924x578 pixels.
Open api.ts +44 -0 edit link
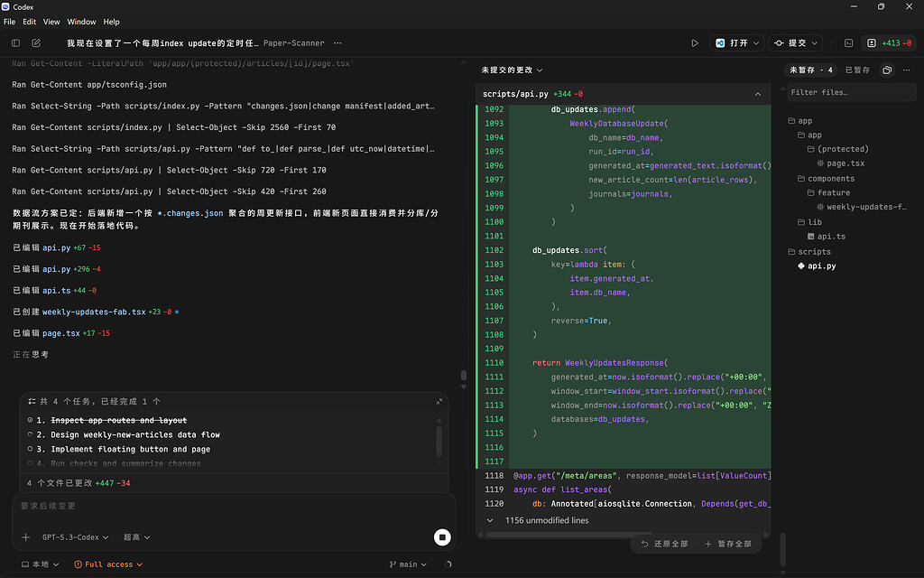pyautogui.click(x=55, y=290)
